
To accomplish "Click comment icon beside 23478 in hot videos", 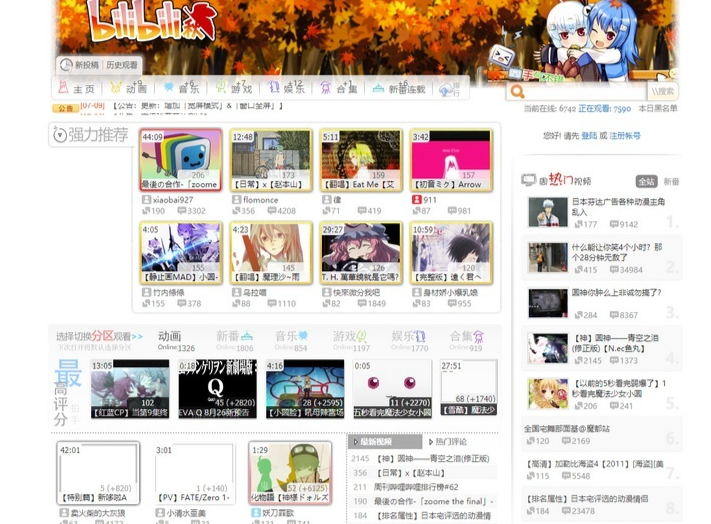I will 566,511.
